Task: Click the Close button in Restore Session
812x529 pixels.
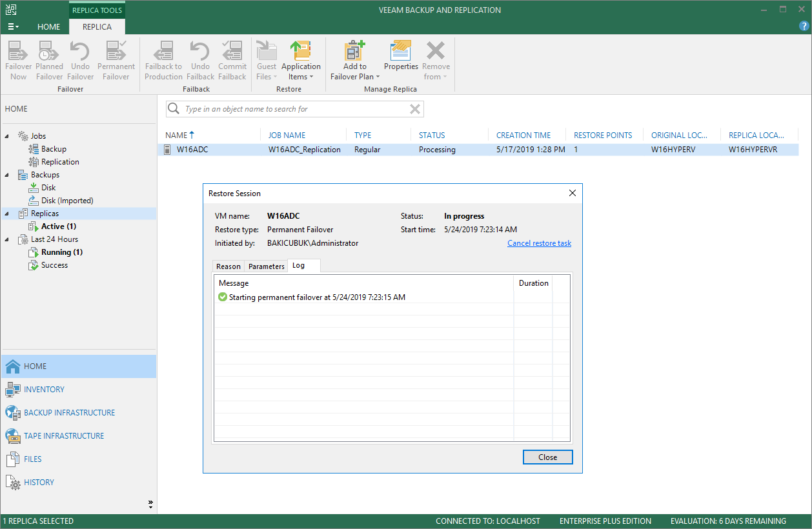Action: [547, 457]
